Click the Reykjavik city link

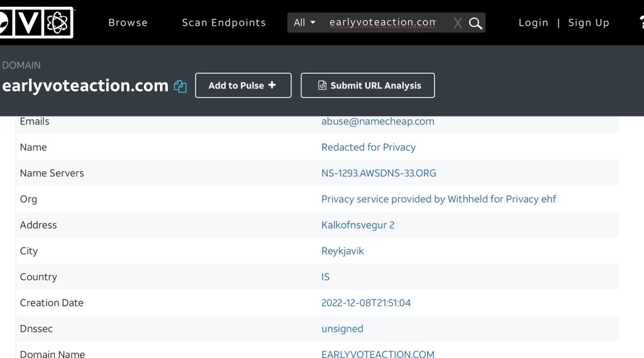[x=343, y=251]
